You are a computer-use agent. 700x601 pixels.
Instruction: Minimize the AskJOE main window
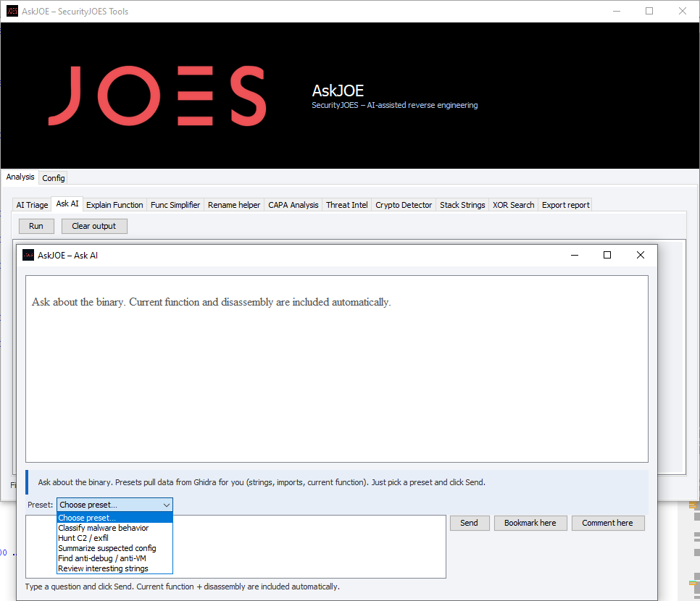(x=617, y=11)
